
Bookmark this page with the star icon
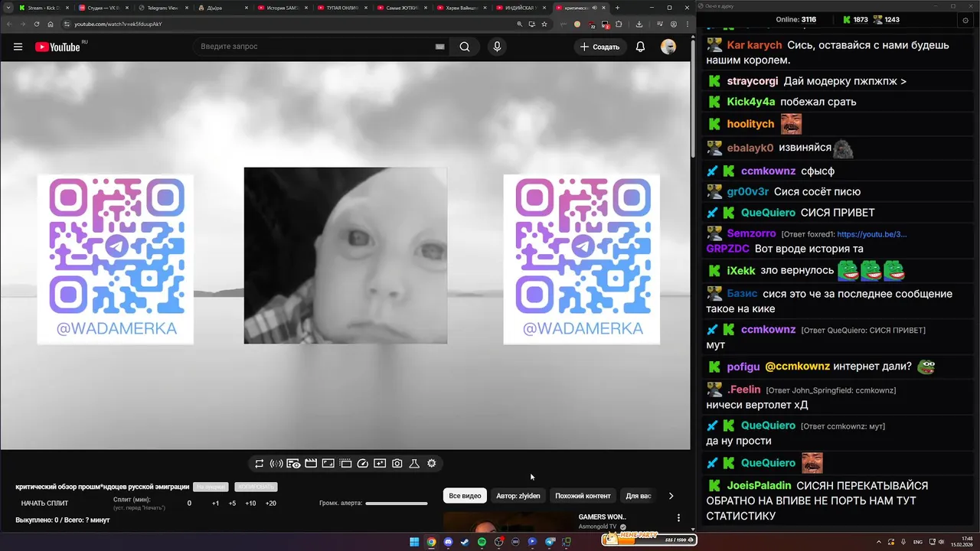point(544,24)
